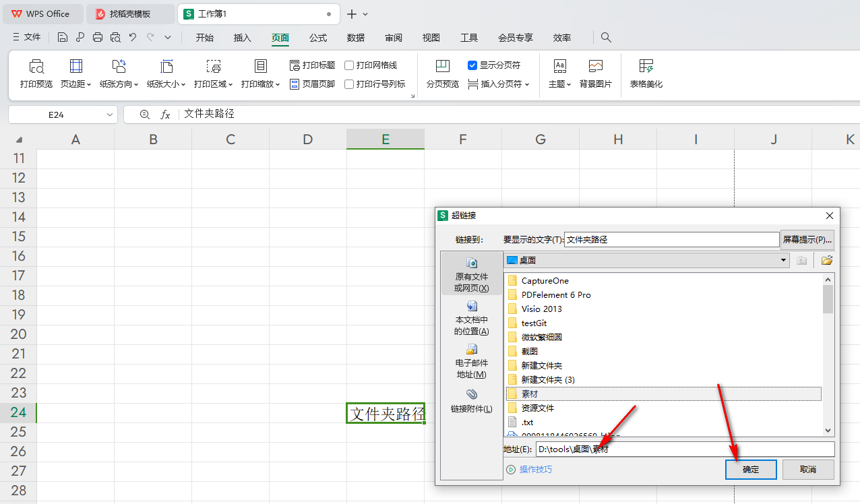Switch to the 插入 tab

point(243,38)
